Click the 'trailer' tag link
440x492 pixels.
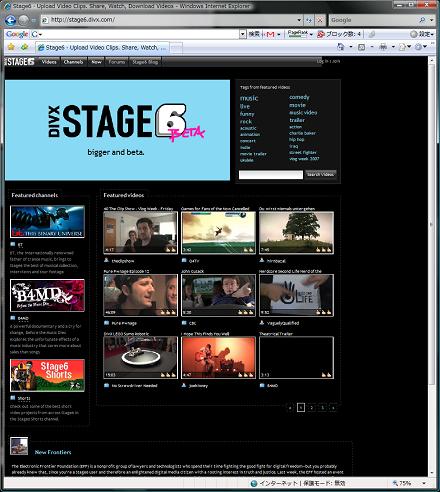click(297, 120)
